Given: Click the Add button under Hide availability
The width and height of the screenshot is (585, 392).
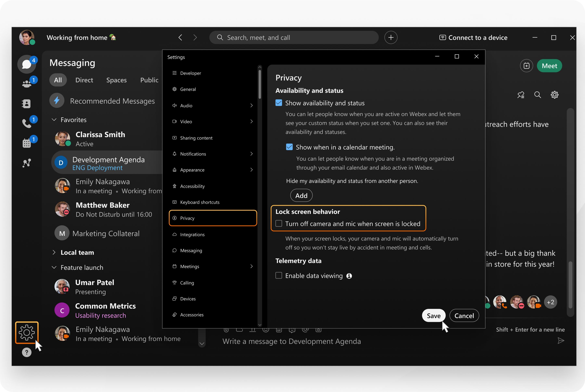Looking at the screenshot, I should coord(301,196).
